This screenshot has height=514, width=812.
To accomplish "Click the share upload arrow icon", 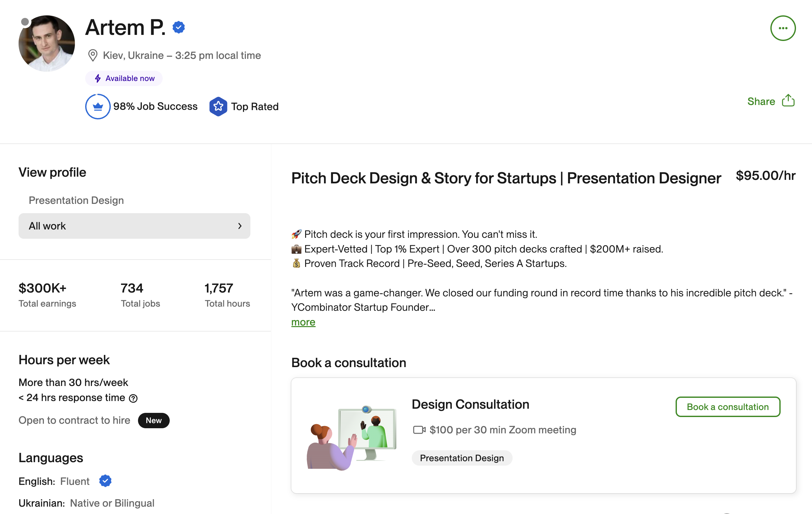I will click(788, 101).
